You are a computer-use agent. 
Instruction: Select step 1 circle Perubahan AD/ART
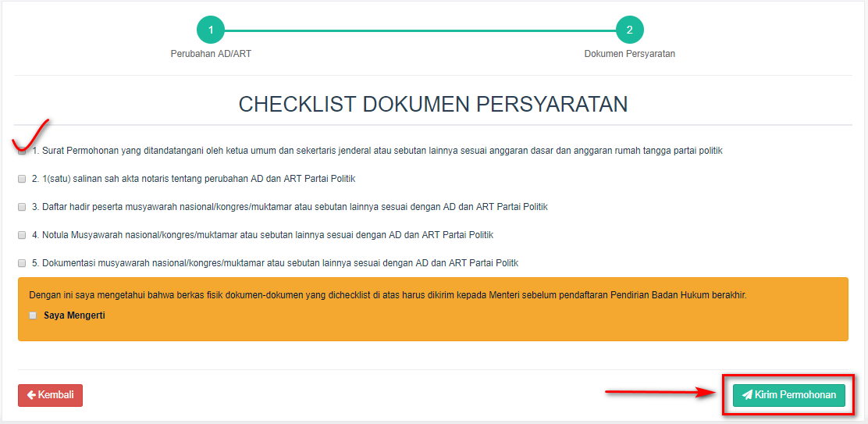pos(211,30)
